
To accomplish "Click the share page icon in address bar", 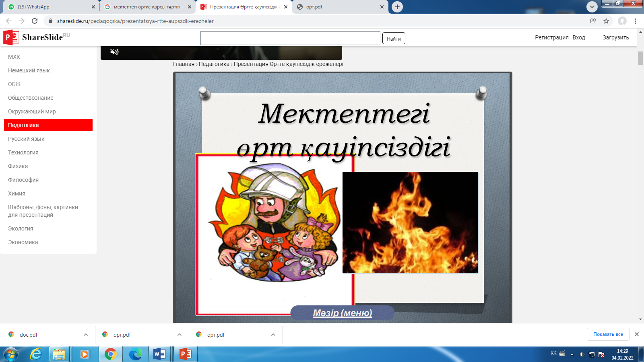I will pyautogui.click(x=593, y=21).
